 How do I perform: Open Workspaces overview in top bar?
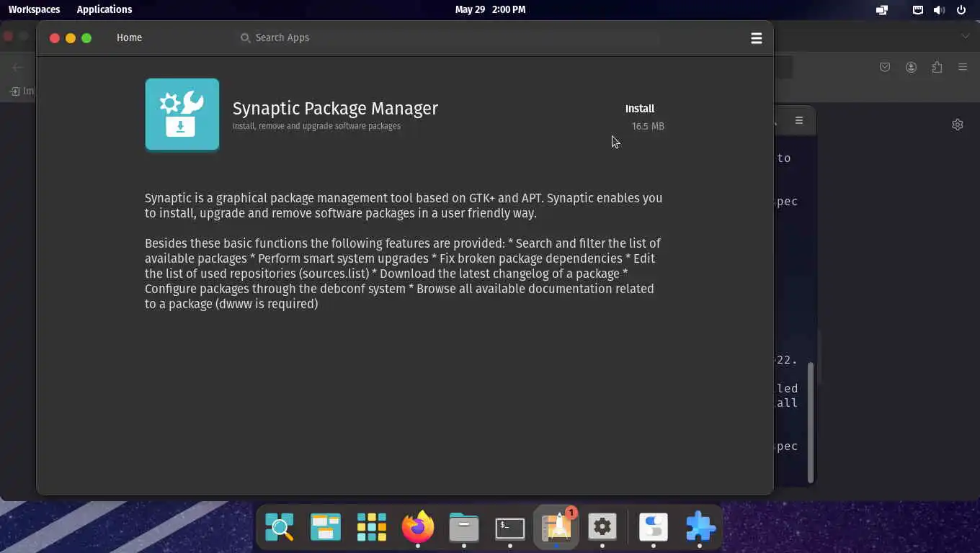click(34, 9)
